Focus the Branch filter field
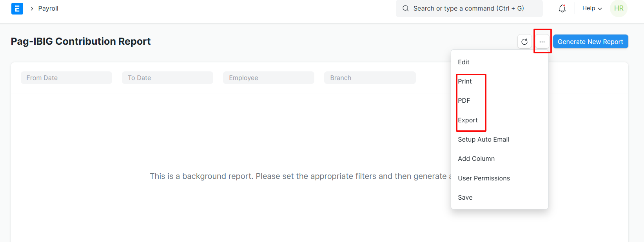 pyautogui.click(x=370, y=78)
